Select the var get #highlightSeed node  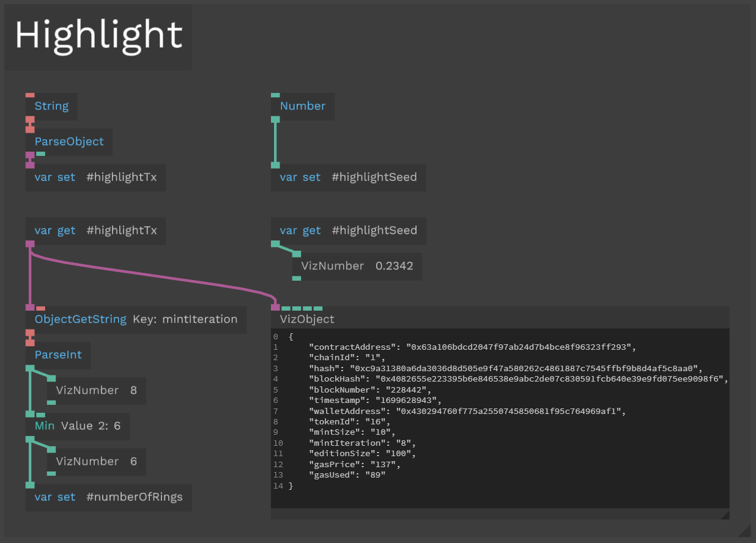click(x=348, y=231)
